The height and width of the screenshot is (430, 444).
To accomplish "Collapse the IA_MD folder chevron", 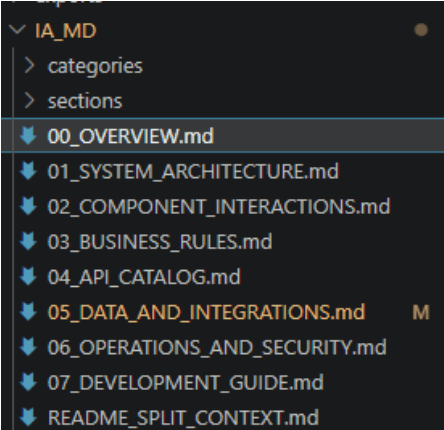I will click(17, 30).
